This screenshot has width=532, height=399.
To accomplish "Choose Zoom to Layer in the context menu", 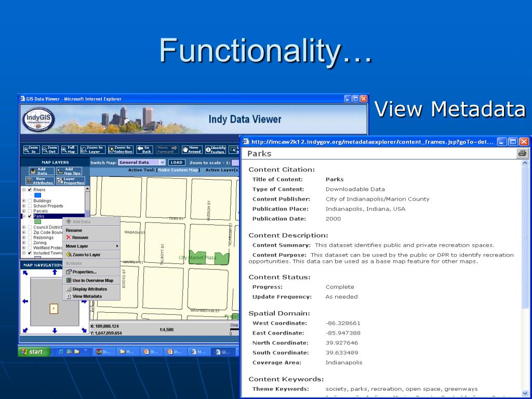I will coord(91,255).
